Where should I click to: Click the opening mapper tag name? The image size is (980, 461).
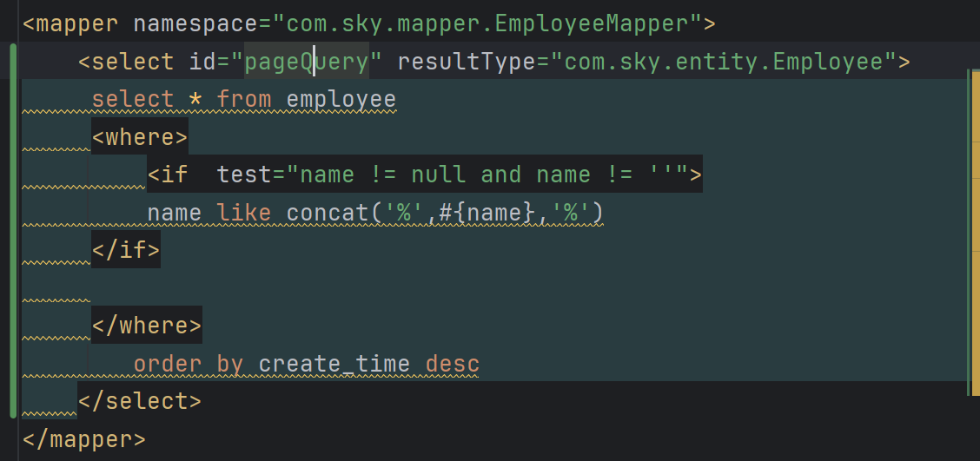[x=76, y=23]
